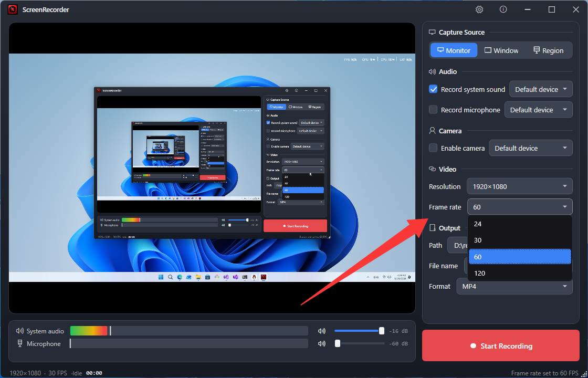This screenshot has height=378, width=588.
Task: Click the terminal icon in the preview taskbar
Action: point(245,277)
